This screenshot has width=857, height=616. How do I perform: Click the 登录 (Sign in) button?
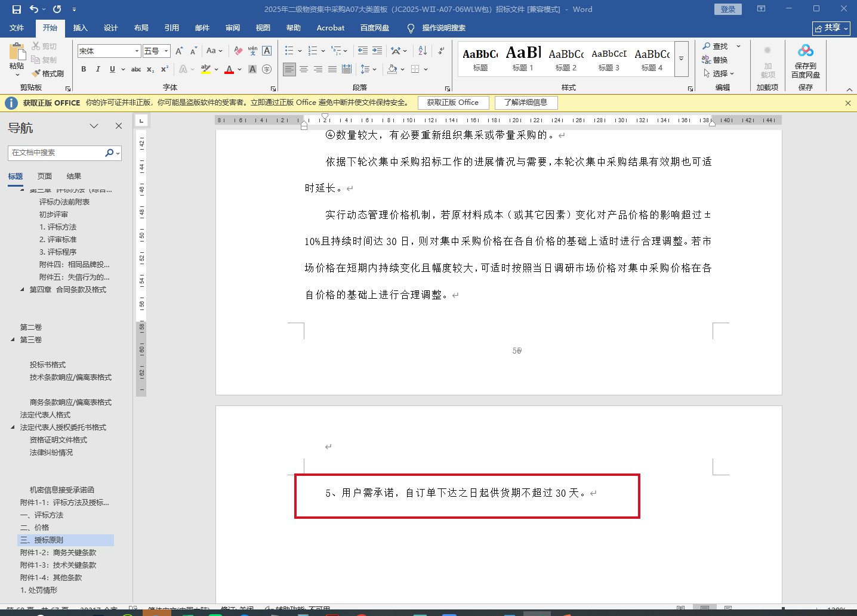[x=727, y=10]
